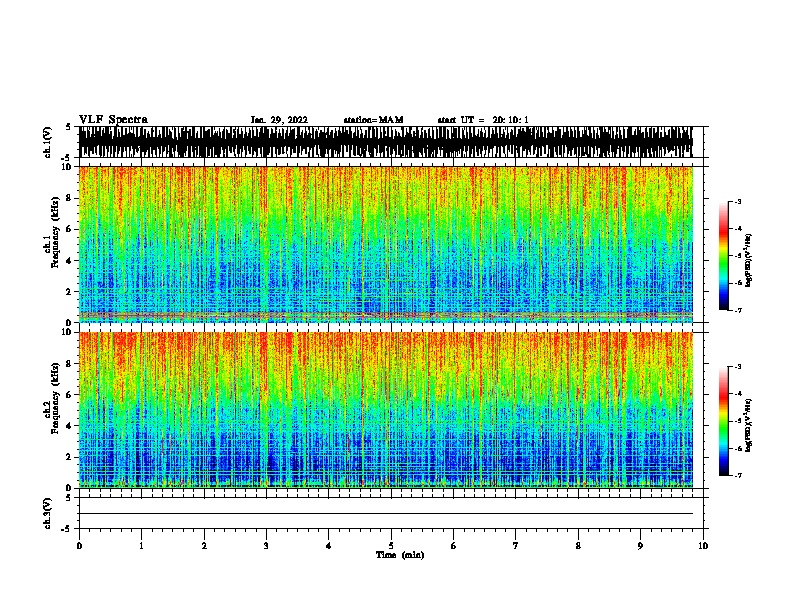Click the "-5" tick on ch.1(V) axis
792x612 pixels.
point(67,158)
